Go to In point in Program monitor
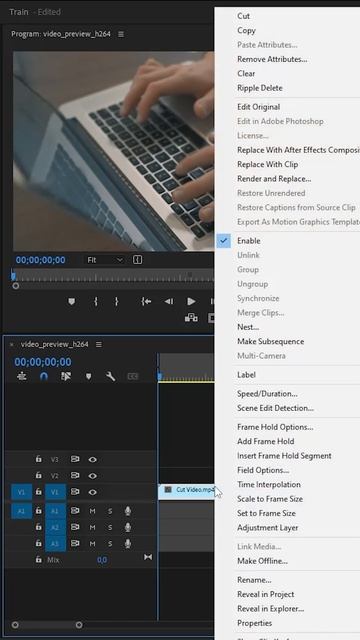 coord(146,301)
